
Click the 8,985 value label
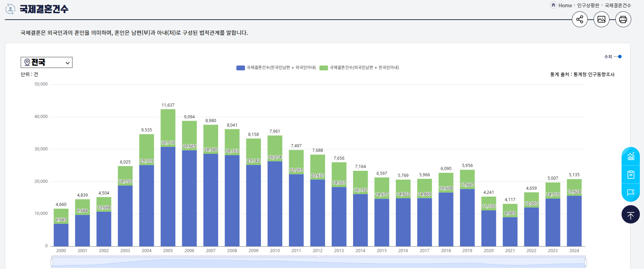[510, 213]
